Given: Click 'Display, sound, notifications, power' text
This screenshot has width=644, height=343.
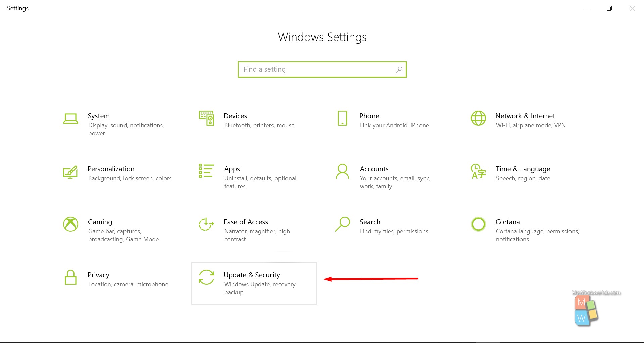Looking at the screenshot, I should coord(126,129).
